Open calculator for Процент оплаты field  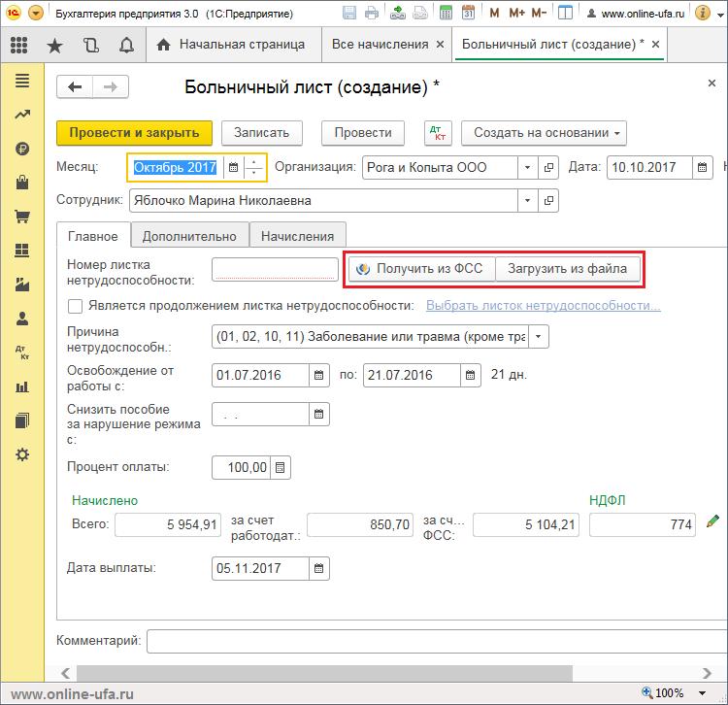point(281,468)
